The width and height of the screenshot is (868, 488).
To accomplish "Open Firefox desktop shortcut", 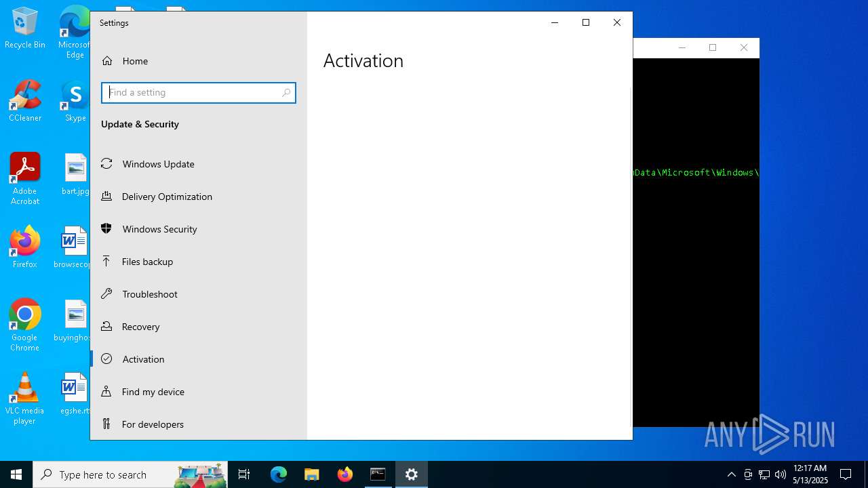I will [x=25, y=247].
